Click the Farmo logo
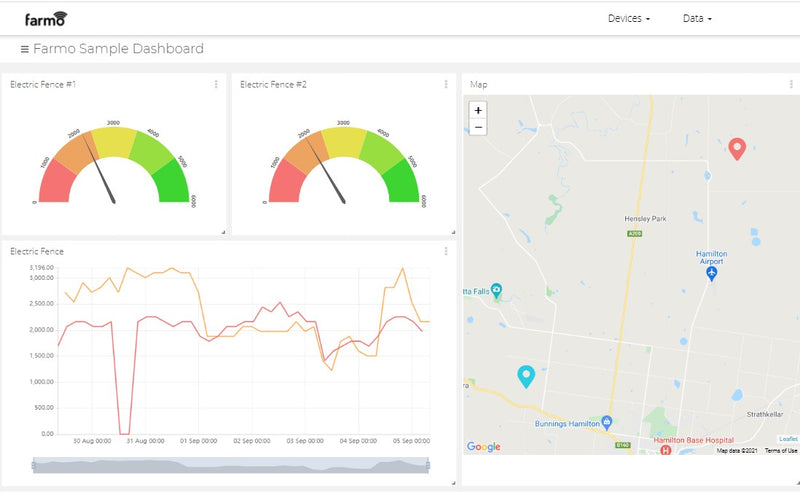Screen dimensions: 800x492 pyautogui.click(x=46, y=18)
